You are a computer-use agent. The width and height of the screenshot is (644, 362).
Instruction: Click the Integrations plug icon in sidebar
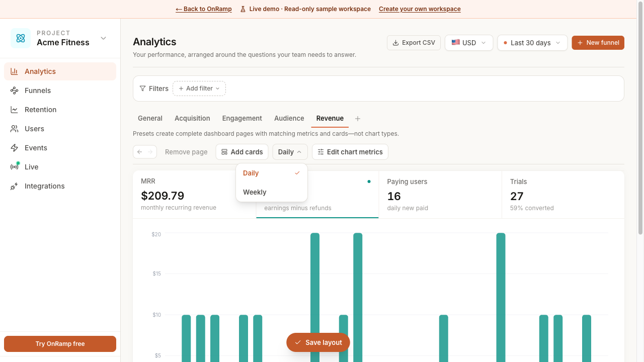pos(15,186)
